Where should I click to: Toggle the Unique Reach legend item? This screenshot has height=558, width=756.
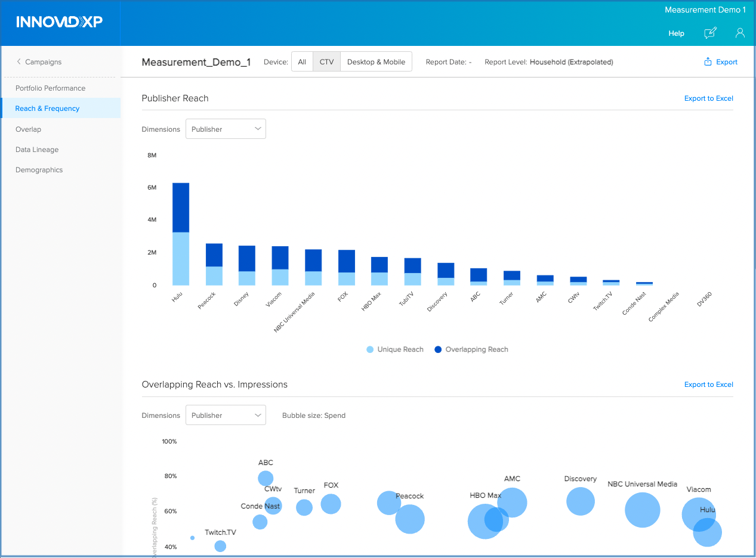pyautogui.click(x=394, y=349)
